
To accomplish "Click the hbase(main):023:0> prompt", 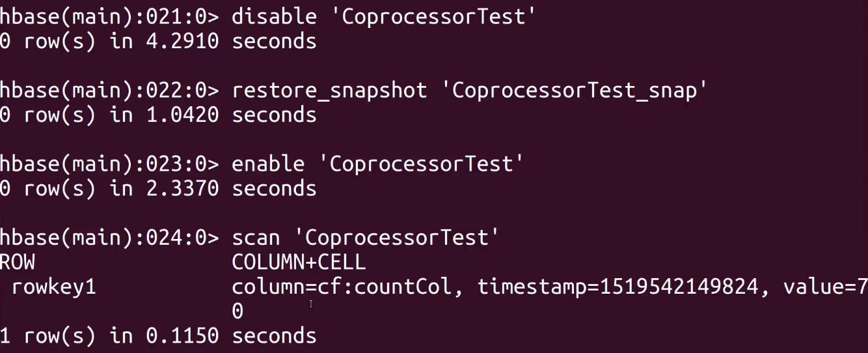I will [x=110, y=164].
